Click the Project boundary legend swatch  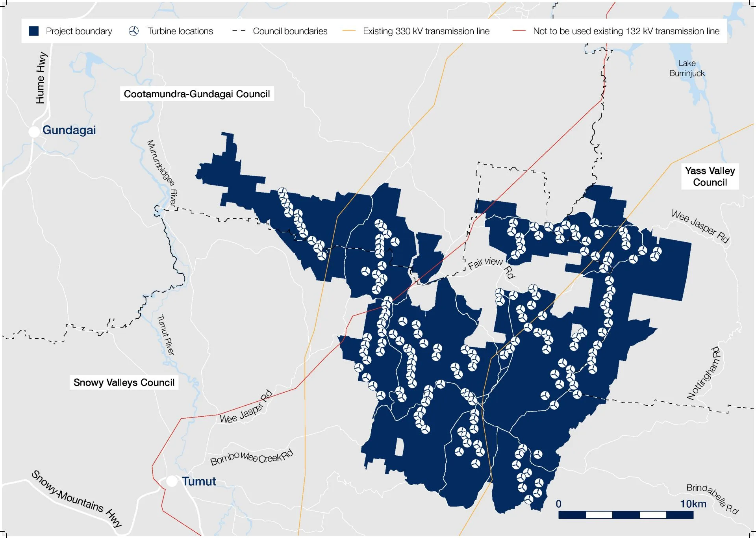(x=34, y=31)
